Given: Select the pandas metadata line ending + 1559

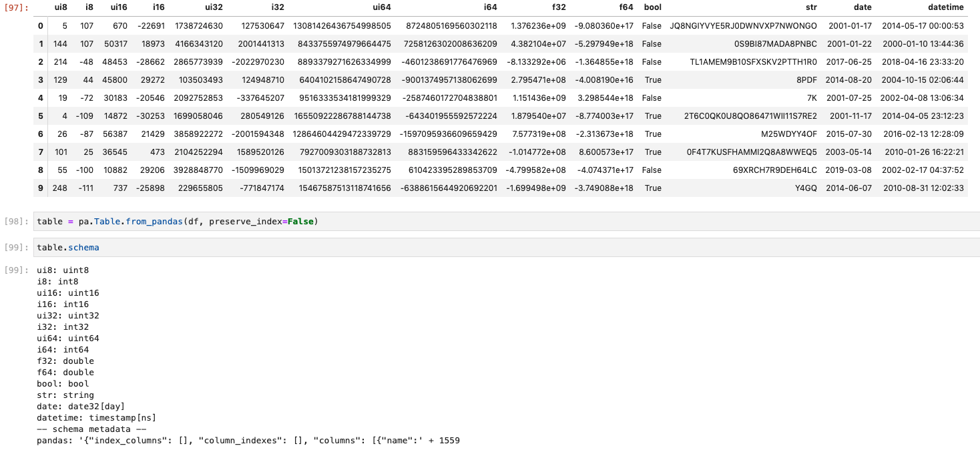Looking at the screenshot, I should tap(248, 441).
